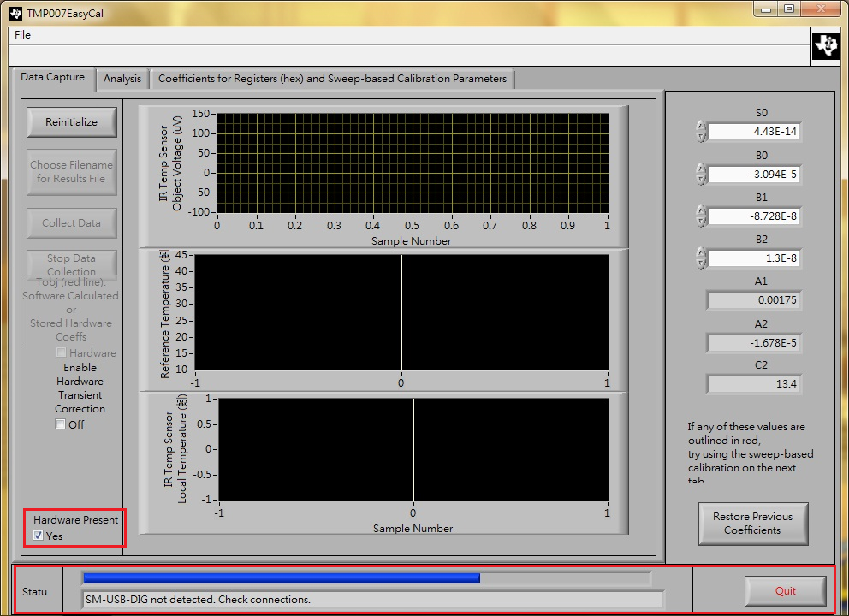Open the File menu
Viewport: 849px width, 616px height.
click(x=22, y=34)
